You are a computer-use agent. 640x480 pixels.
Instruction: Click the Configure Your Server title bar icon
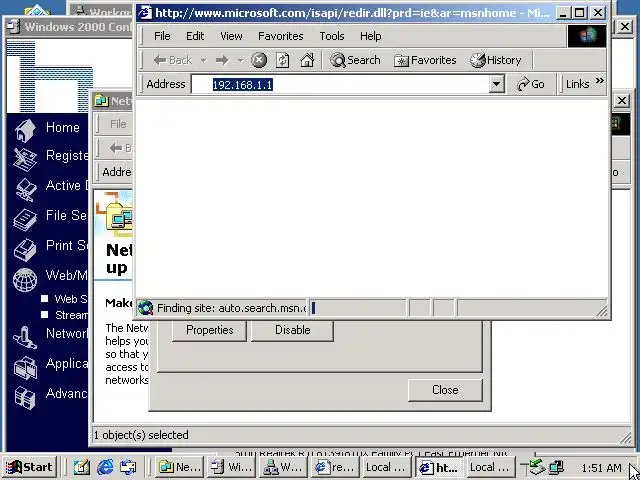(14, 27)
